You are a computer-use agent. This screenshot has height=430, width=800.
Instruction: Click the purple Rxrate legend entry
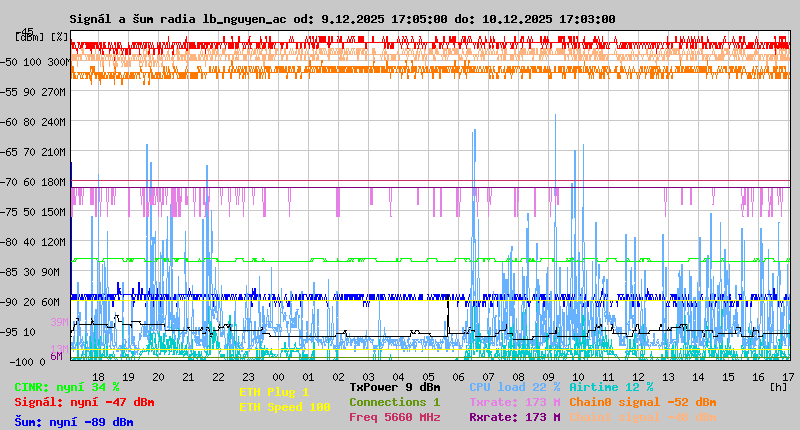tap(514, 417)
